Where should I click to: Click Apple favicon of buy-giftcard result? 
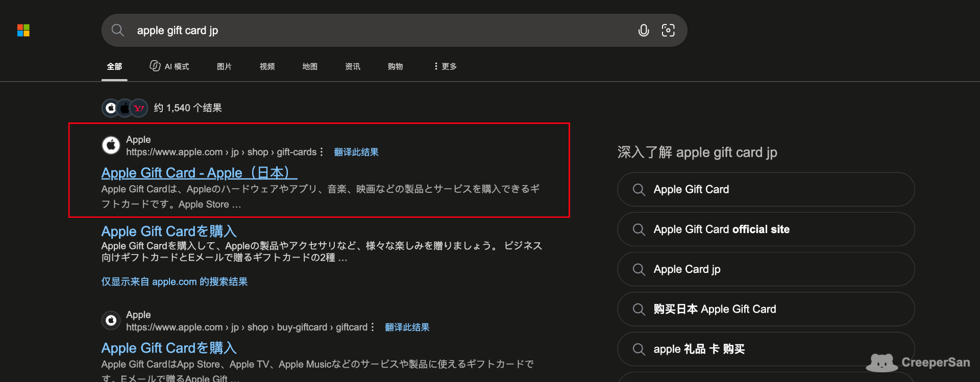(x=111, y=320)
